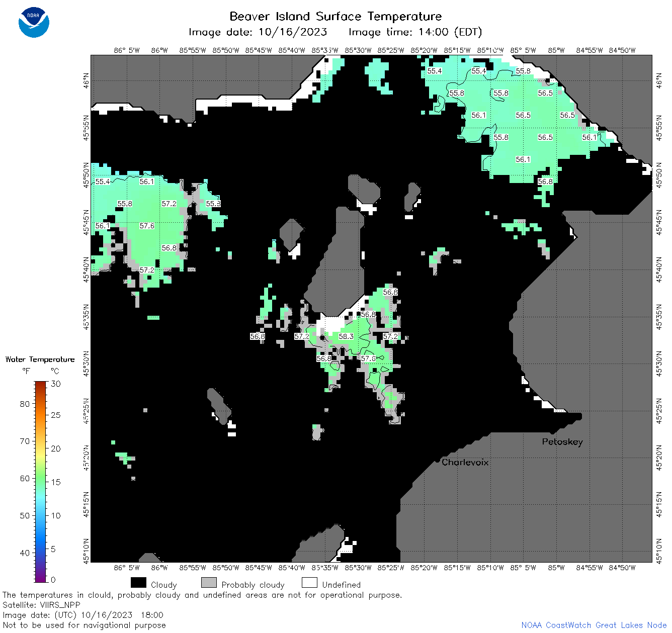Select the white Undefined legend swatch
672x633 pixels.
click(x=309, y=583)
